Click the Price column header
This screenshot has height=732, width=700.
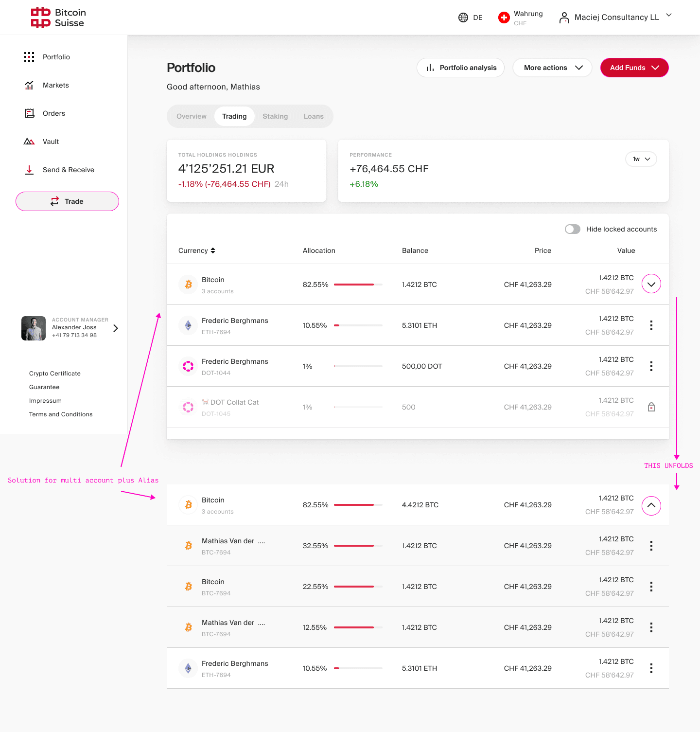(x=543, y=250)
